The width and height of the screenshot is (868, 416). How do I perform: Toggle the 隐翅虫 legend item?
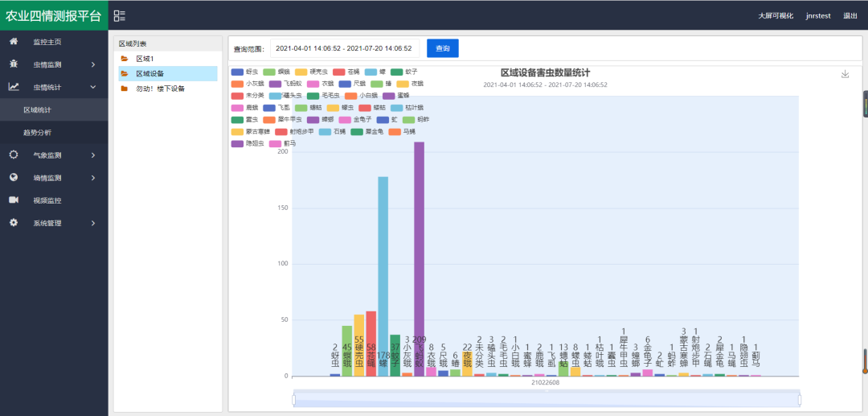click(248, 143)
